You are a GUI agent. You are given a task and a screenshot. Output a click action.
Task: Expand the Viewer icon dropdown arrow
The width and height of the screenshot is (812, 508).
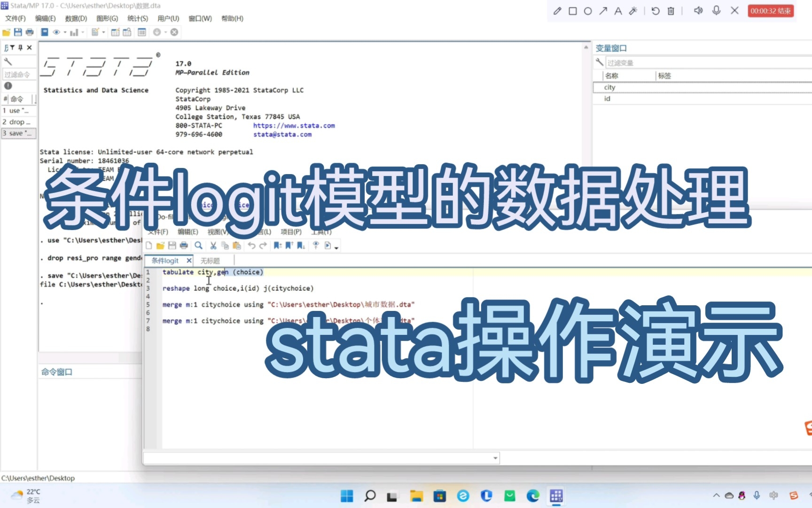pos(65,32)
